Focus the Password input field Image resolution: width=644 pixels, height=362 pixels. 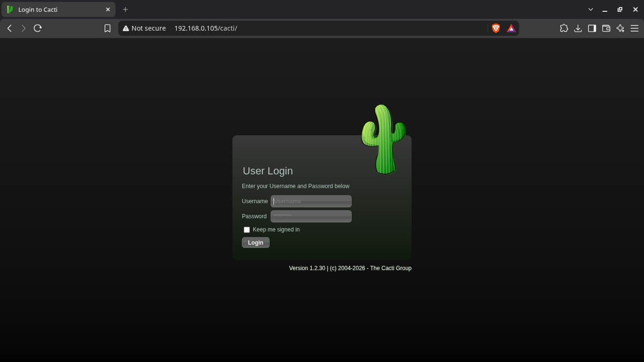(311, 216)
